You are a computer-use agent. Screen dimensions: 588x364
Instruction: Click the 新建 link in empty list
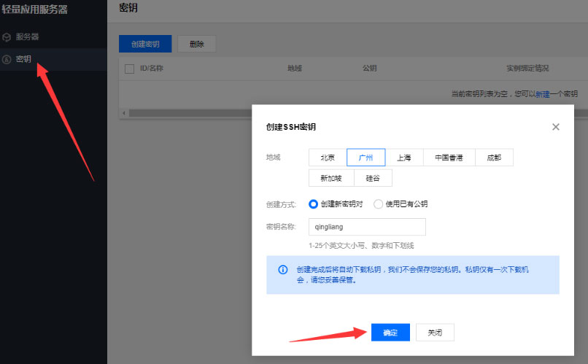point(542,94)
